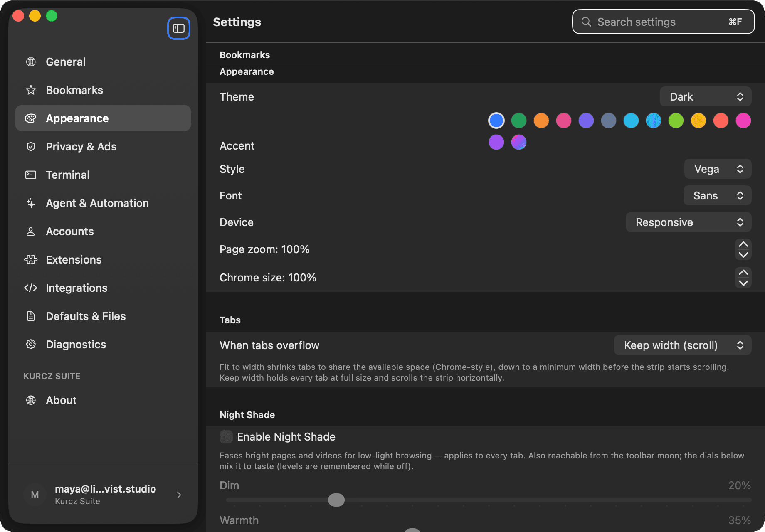Screen dimensions: 765x532
Task: Click the Tabs section heading
Action: (x=230, y=320)
